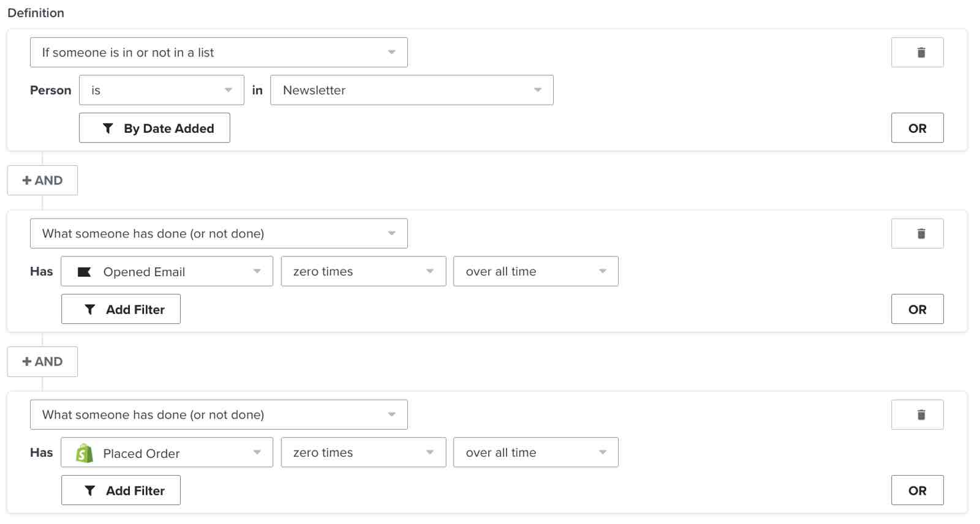Delete the Newsletter list condition via trash icon
980x524 pixels.
click(x=917, y=53)
